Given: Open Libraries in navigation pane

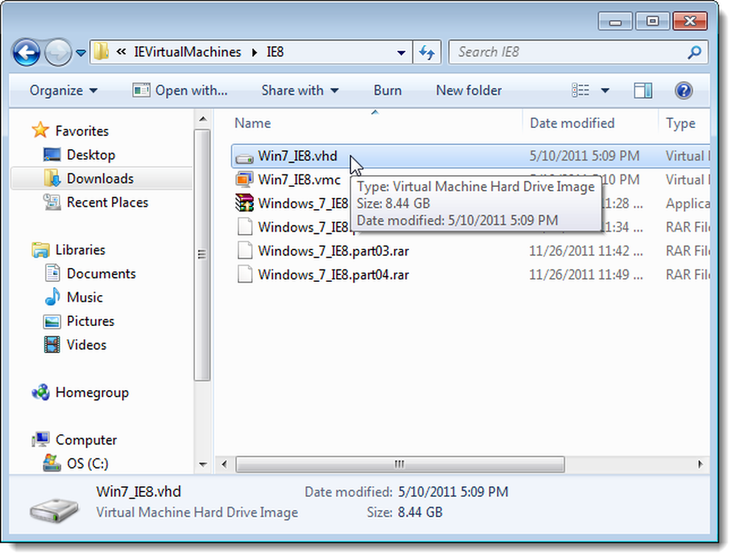Looking at the screenshot, I should tap(79, 249).
